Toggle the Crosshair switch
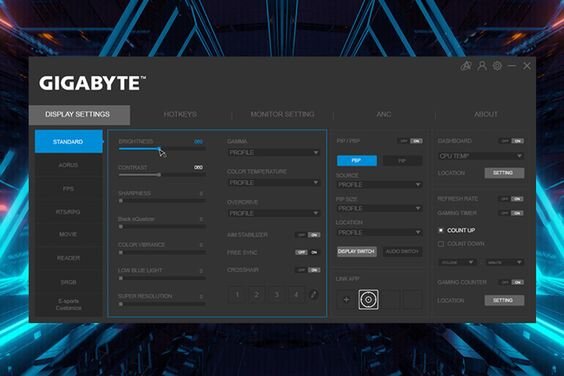Screen dimensions: 564x376 pos(308,270)
